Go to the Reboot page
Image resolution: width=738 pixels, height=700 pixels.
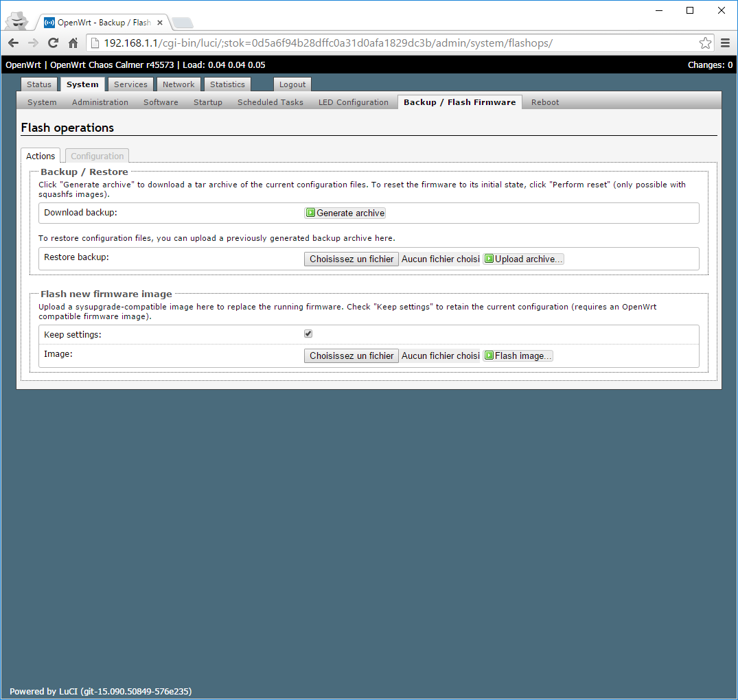coord(545,102)
